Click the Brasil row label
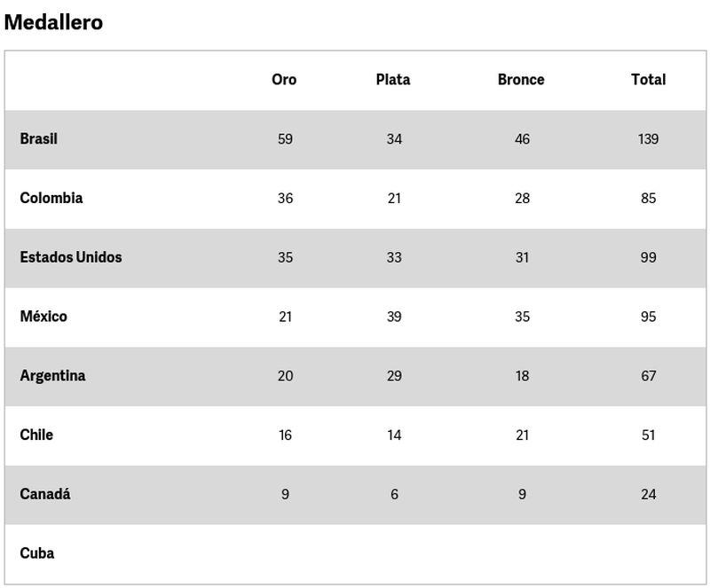 (39, 139)
